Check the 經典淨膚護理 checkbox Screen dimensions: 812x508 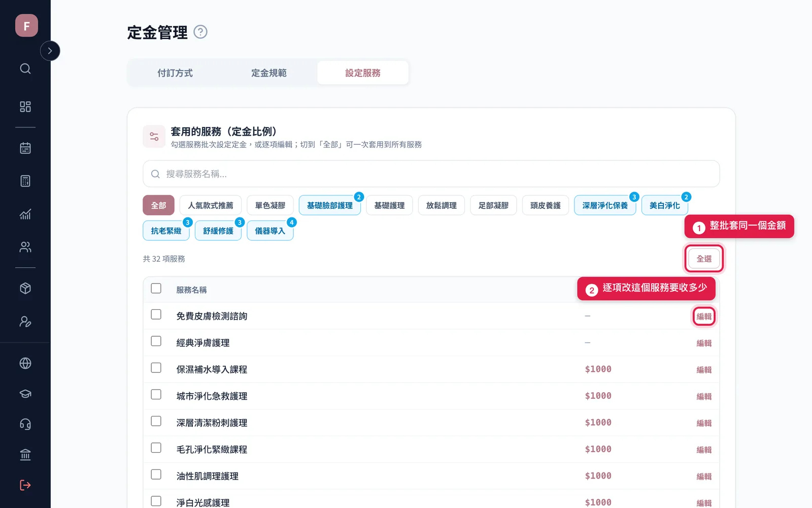pos(156,341)
